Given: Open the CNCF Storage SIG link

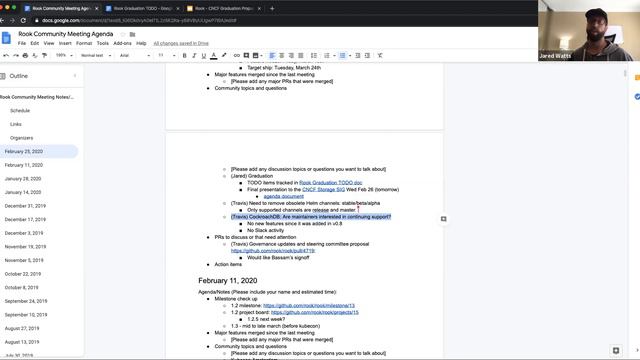Looking at the screenshot, I should 323,189.
